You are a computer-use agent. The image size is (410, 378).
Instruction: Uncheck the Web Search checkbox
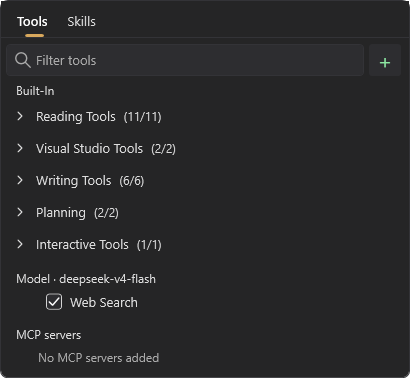pos(54,302)
